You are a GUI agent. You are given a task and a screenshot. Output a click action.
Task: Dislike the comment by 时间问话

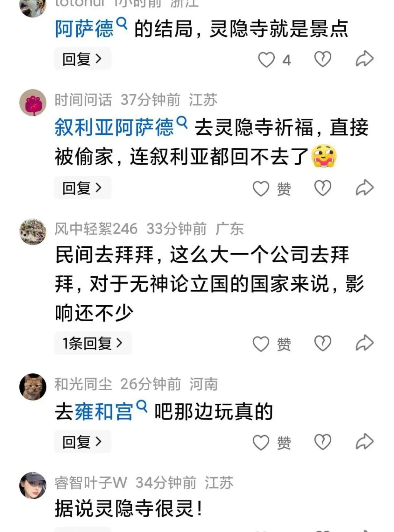pos(322,188)
